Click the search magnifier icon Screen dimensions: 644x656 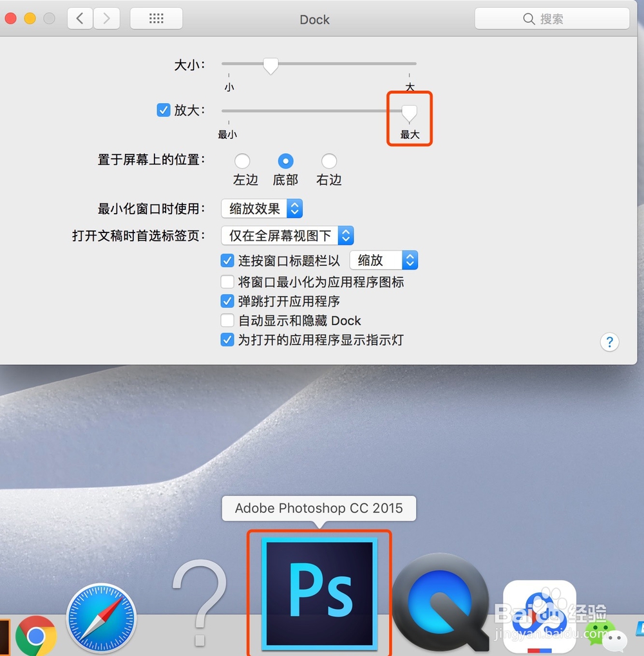click(529, 19)
